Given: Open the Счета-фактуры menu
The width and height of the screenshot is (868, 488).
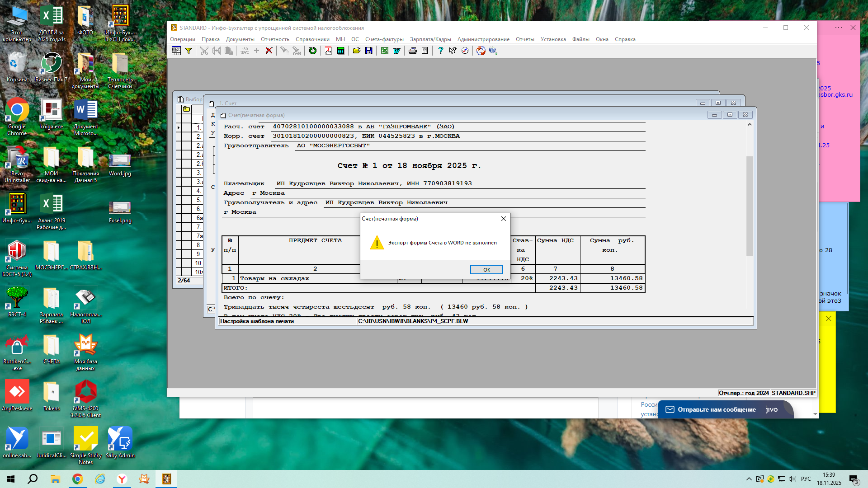Looking at the screenshot, I should pos(384,39).
